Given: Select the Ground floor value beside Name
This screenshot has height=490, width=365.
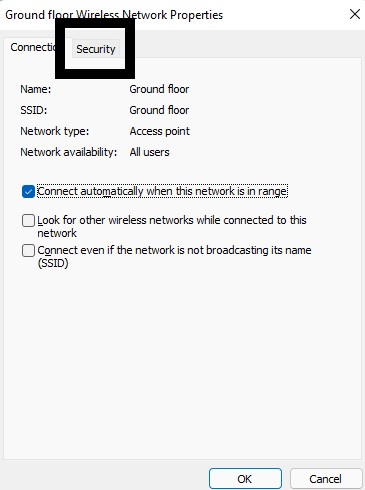Looking at the screenshot, I should point(159,89).
